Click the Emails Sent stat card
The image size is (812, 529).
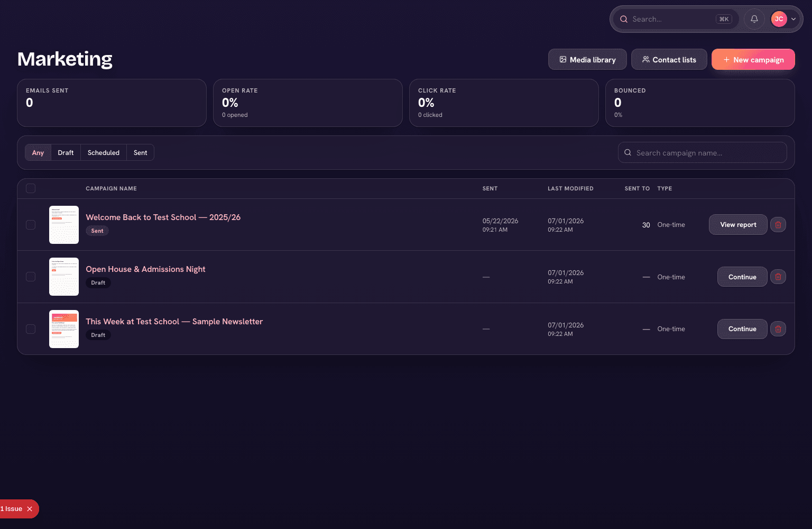(112, 103)
